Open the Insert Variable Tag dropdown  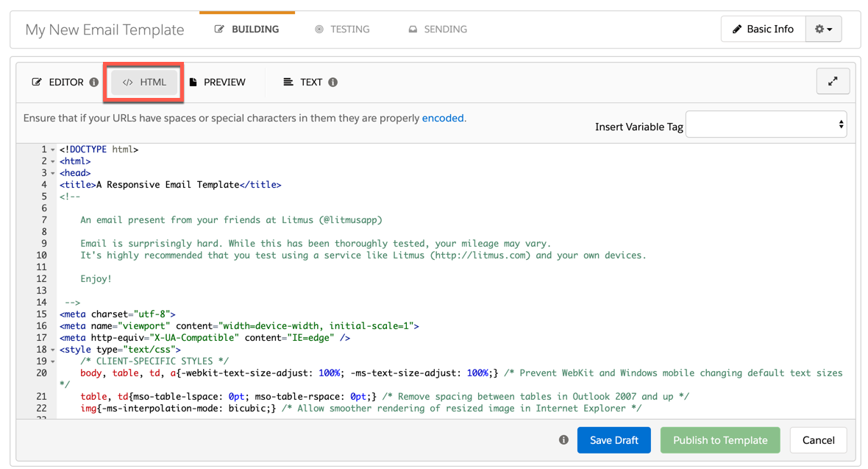[x=766, y=125]
